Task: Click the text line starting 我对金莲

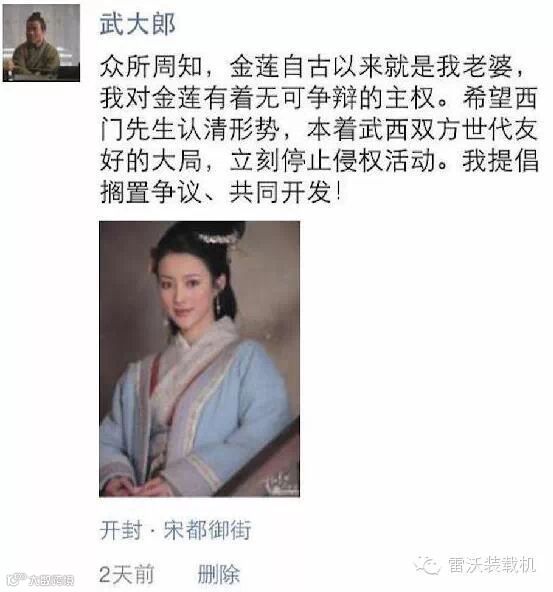Action: pos(319,98)
